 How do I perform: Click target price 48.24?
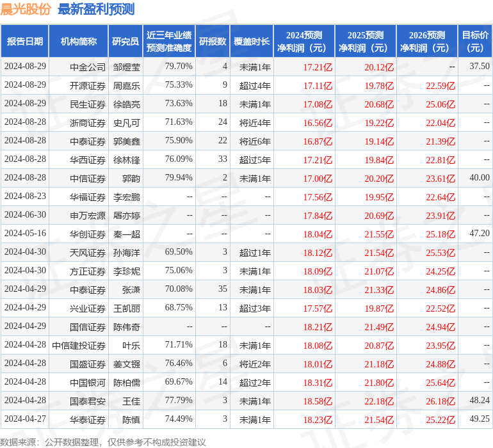pos(480,400)
